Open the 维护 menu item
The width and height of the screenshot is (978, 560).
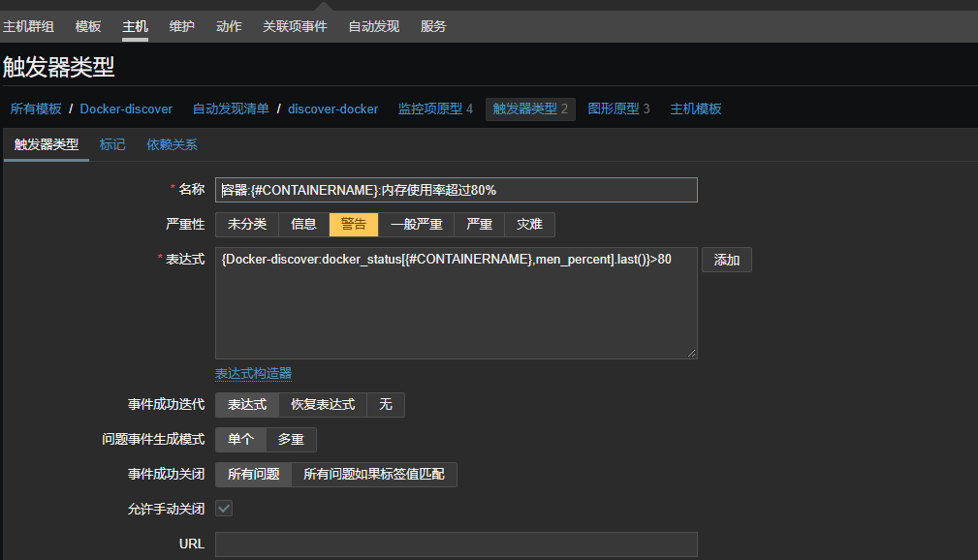click(181, 26)
